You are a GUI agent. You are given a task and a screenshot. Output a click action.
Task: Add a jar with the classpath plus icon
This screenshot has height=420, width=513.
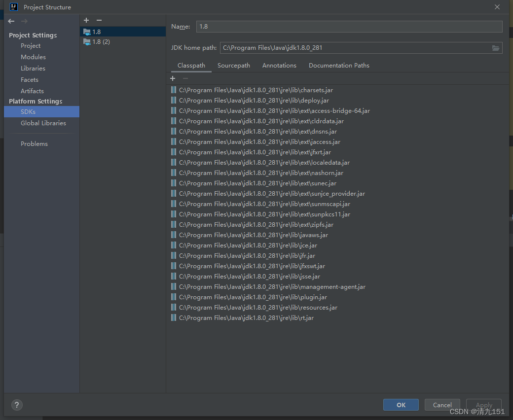click(173, 78)
